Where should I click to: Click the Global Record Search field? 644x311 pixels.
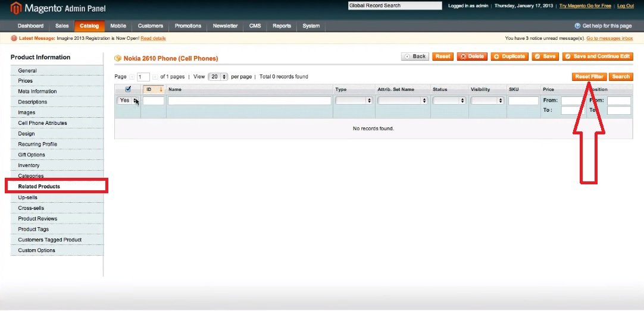pyautogui.click(x=395, y=6)
